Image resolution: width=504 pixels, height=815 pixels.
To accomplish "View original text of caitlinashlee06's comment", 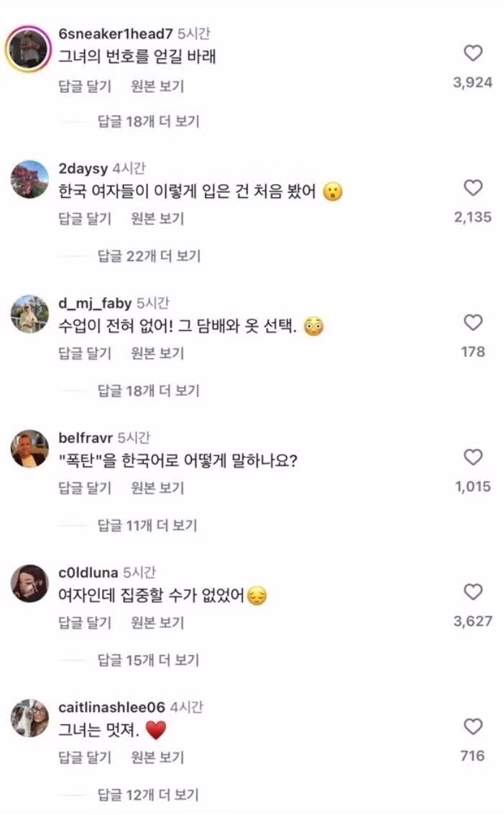I will pos(157,757).
